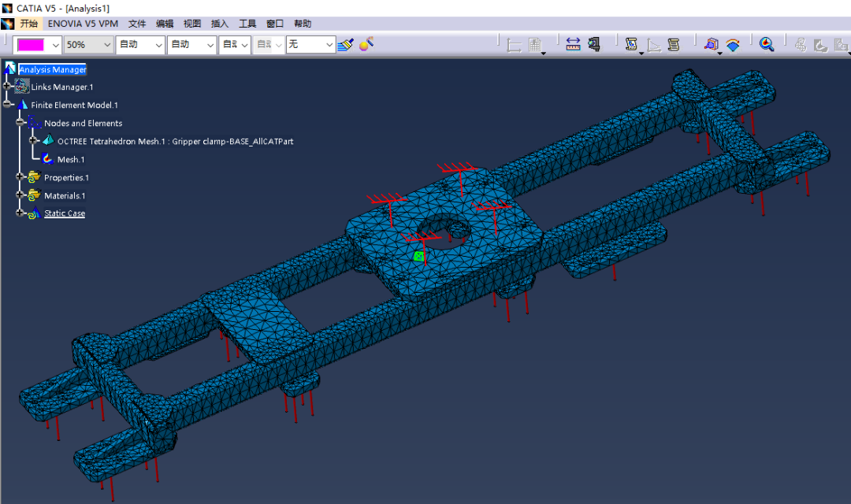Click the camera capture toolbar icon
This screenshot has height=504, width=851.
click(x=593, y=45)
